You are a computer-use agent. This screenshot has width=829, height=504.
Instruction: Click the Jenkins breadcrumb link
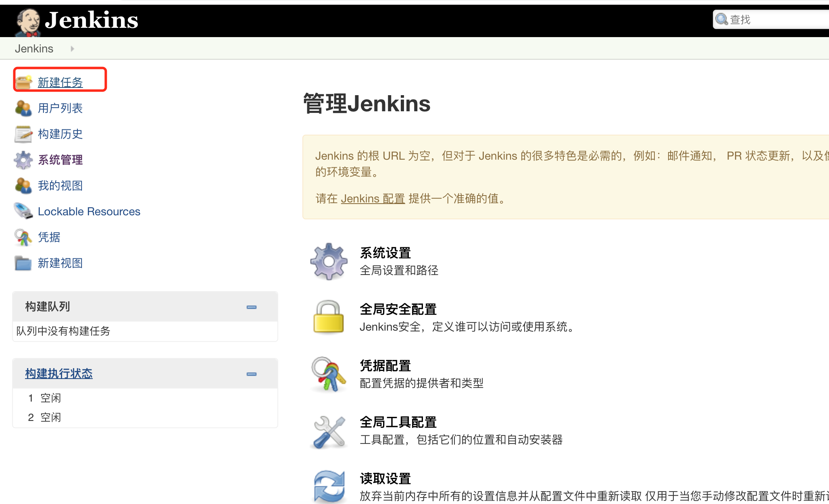pyautogui.click(x=34, y=49)
